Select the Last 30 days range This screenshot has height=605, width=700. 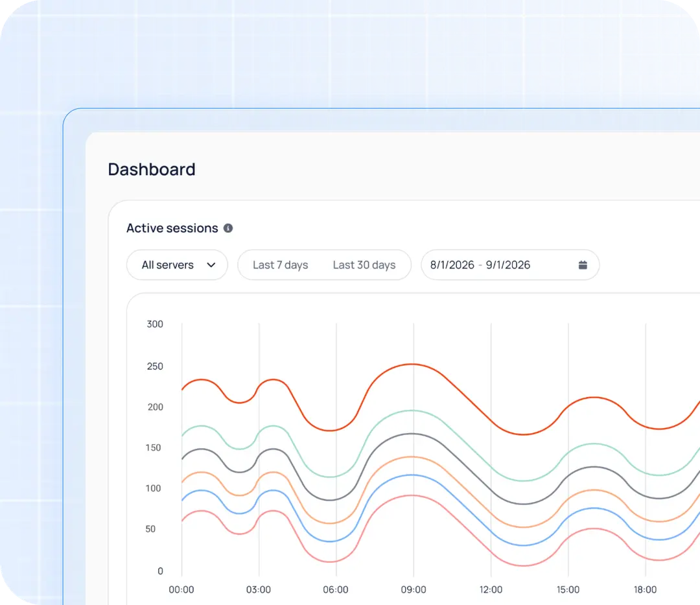364,265
